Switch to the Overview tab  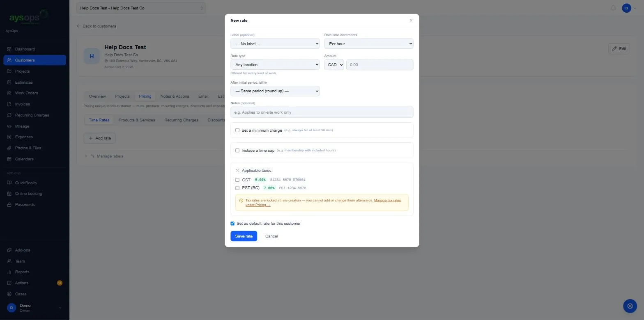pyautogui.click(x=97, y=96)
